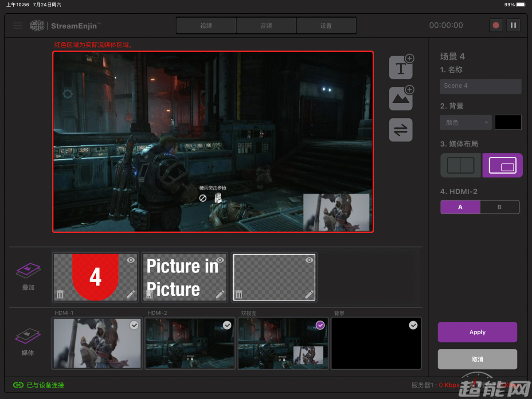
Task: Click the red streaming area notice text
Action: tap(94, 45)
